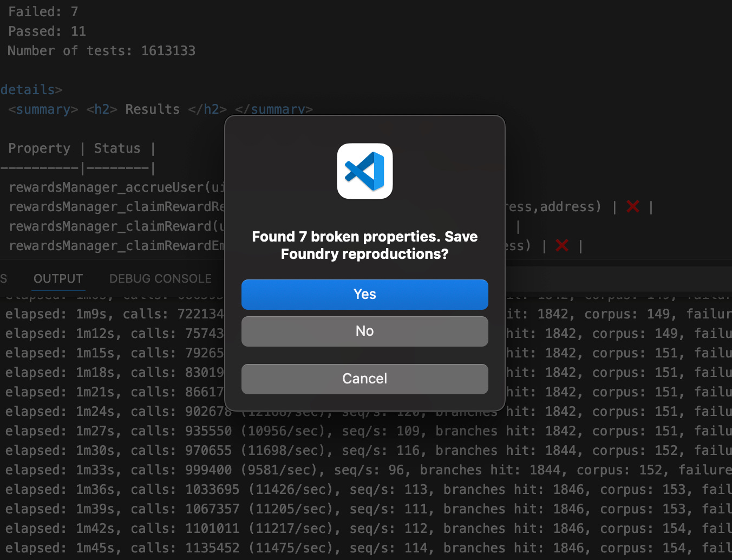
Task: Click log line 'elapsed: 1m45s'
Action: pos(368,548)
